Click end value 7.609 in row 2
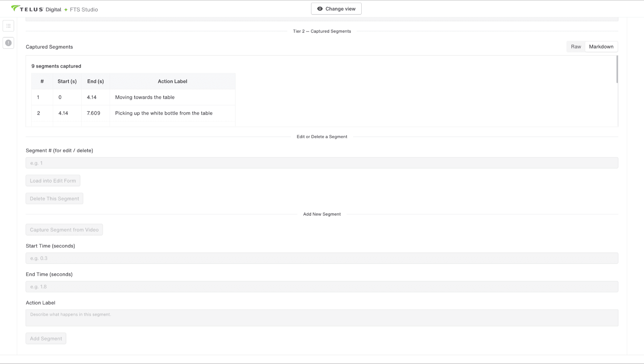 93,113
